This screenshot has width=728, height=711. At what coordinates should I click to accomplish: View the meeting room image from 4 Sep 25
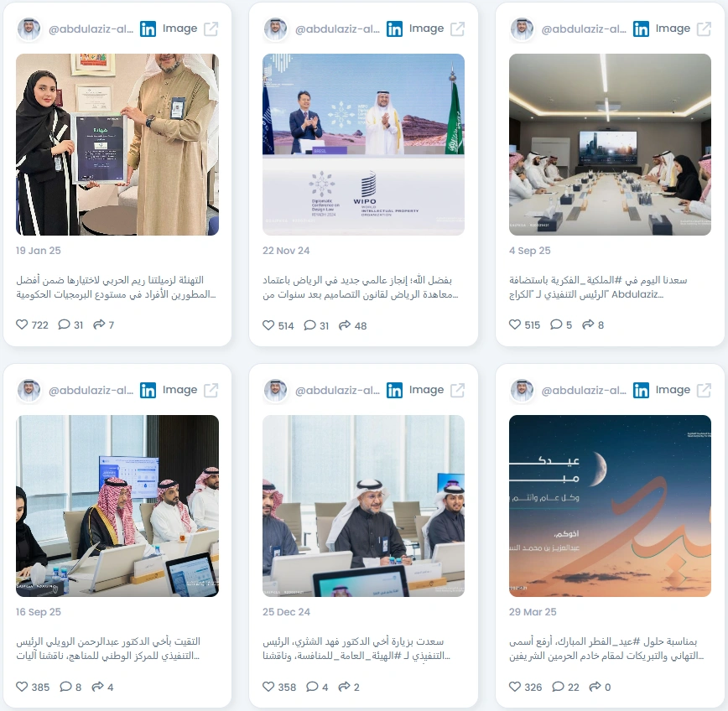click(610, 144)
